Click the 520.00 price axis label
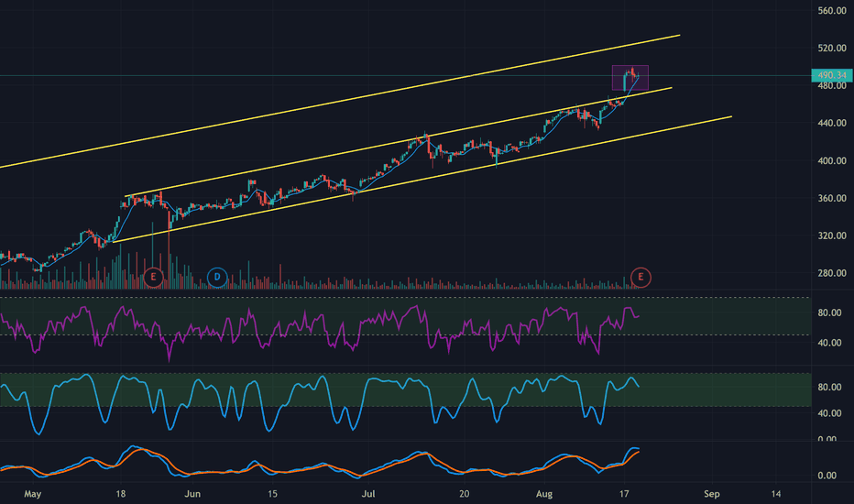This screenshot has height=504, width=854. 832,49
